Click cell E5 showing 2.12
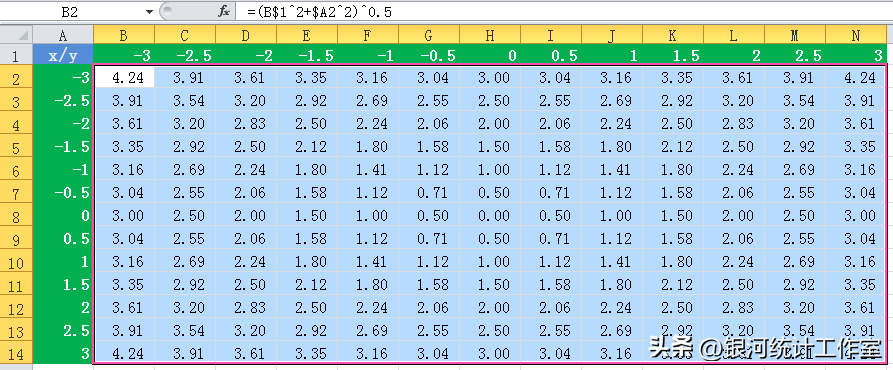Screen dimensions: 893x370 point(306,147)
